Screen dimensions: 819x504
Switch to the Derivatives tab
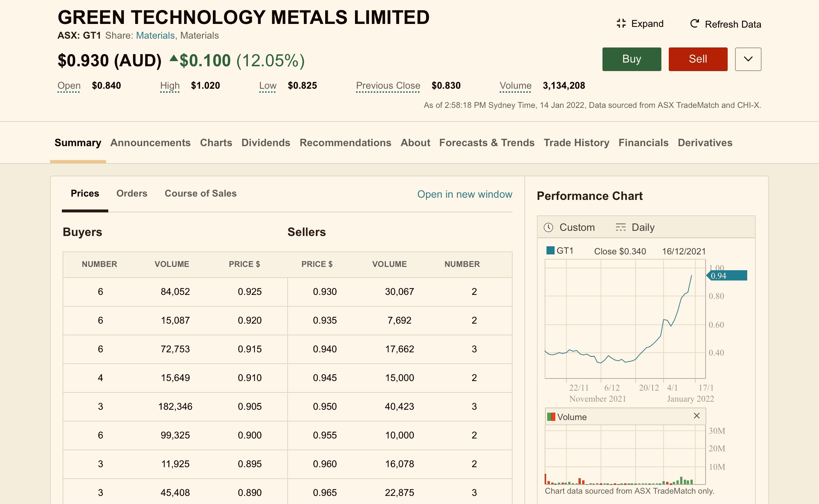[x=705, y=143]
